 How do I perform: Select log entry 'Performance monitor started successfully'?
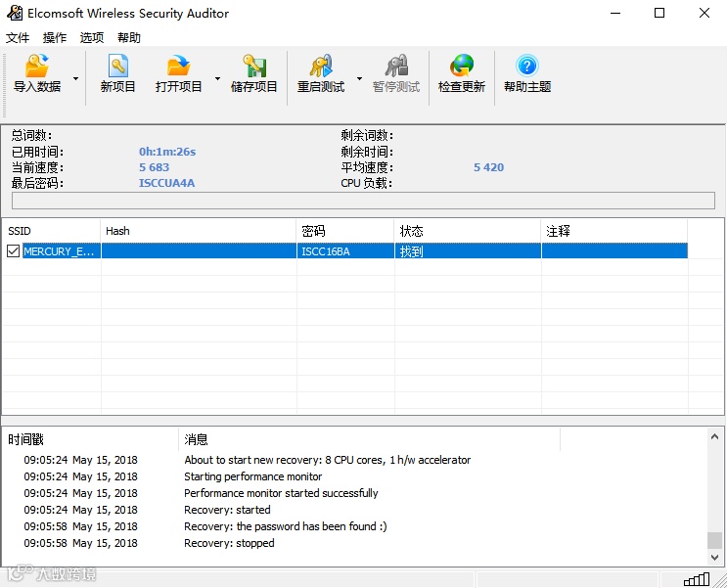(x=281, y=493)
